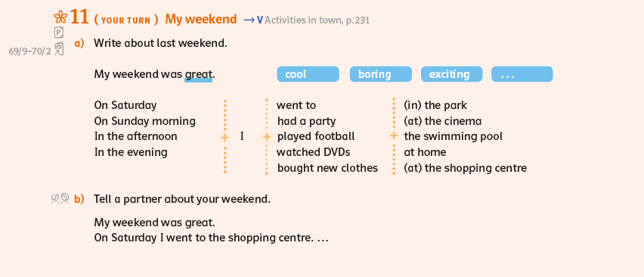Click the '69/9–70/2' page reference
This screenshot has height=277, width=644.
[30, 51]
